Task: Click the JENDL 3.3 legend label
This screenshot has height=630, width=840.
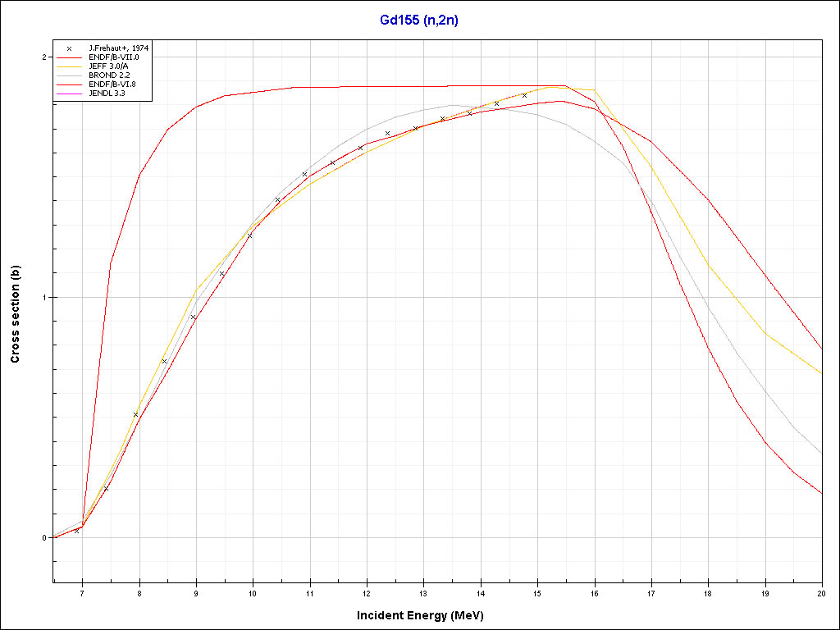Action: coord(109,94)
